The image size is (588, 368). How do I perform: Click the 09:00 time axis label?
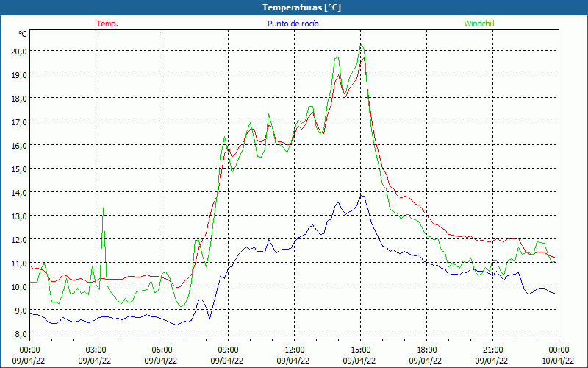coord(228,350)
